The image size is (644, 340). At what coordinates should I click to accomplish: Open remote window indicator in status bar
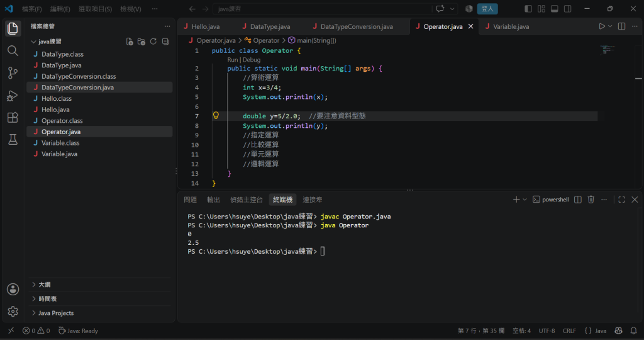(11, 331)
